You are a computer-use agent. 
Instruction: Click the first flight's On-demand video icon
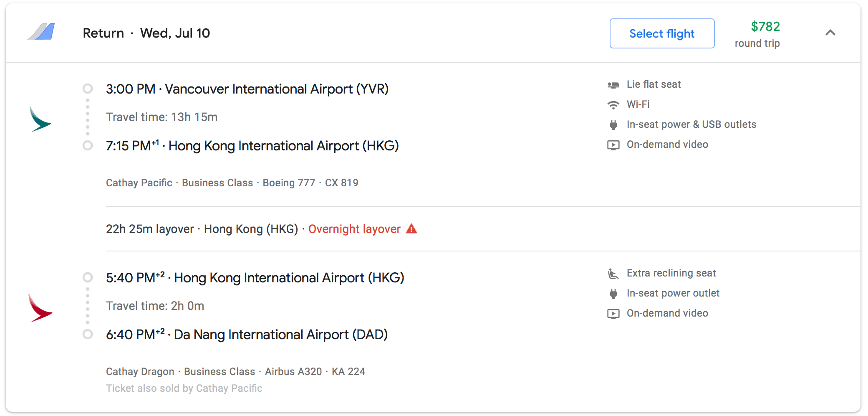[613, 145]
